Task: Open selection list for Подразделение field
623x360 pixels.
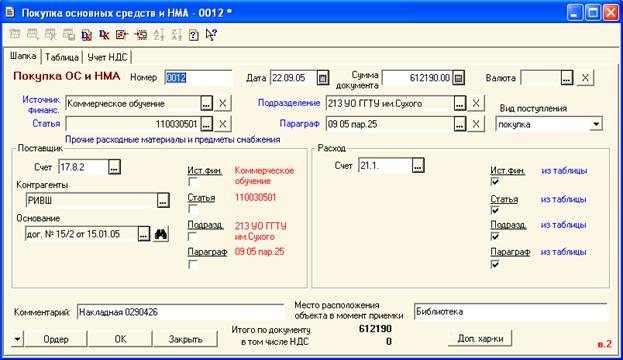Action: (x=460, y=104)
